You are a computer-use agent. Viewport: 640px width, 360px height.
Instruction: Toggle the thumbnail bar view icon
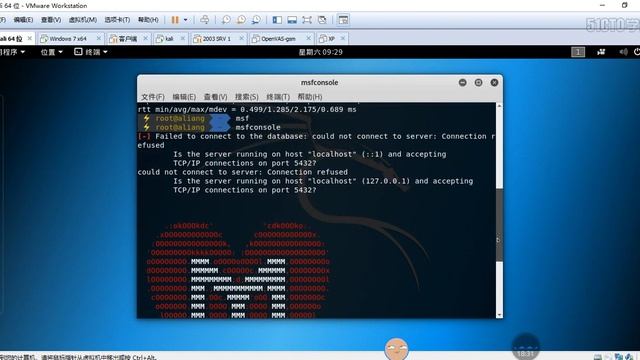coord(292,20)
